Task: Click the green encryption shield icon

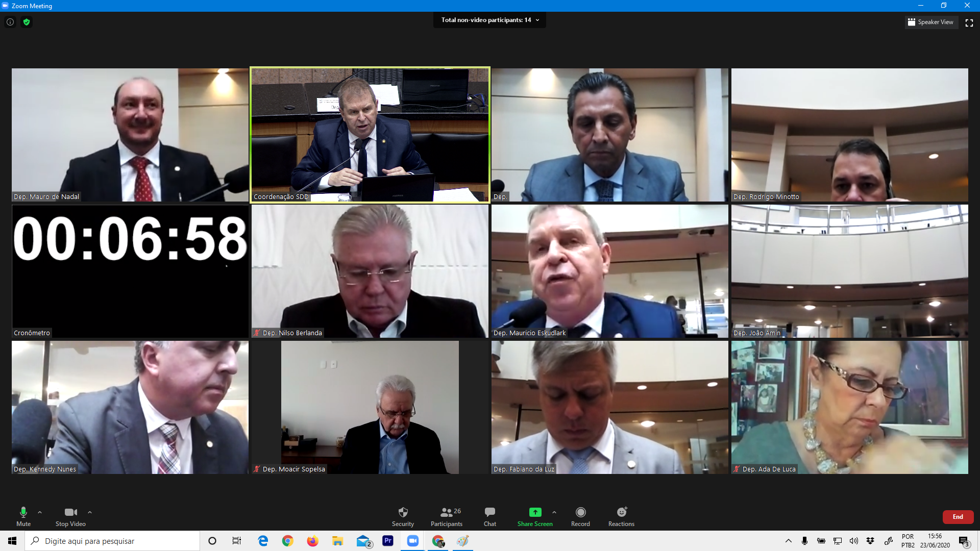Action: coord(27,22)
